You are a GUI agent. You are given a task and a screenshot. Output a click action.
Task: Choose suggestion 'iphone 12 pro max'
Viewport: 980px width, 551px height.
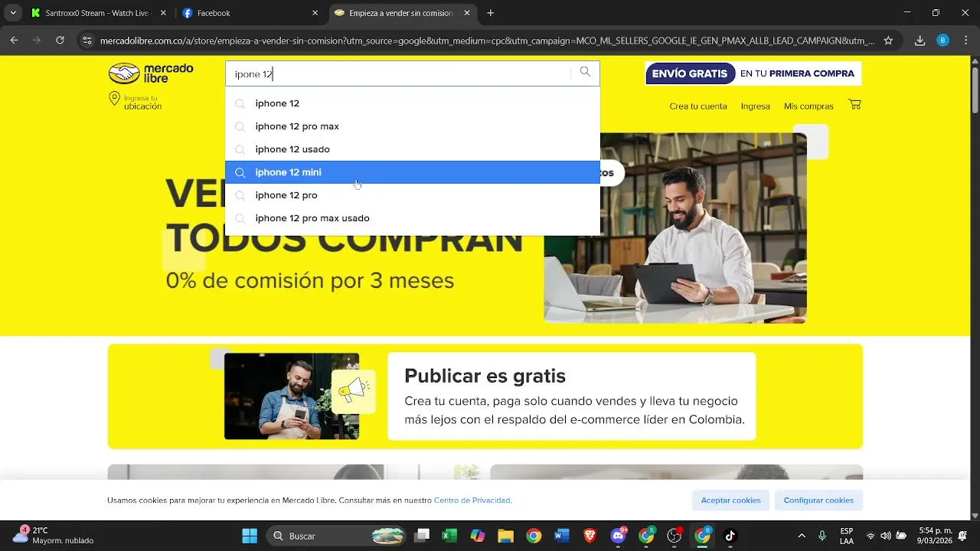pos(413,126)
